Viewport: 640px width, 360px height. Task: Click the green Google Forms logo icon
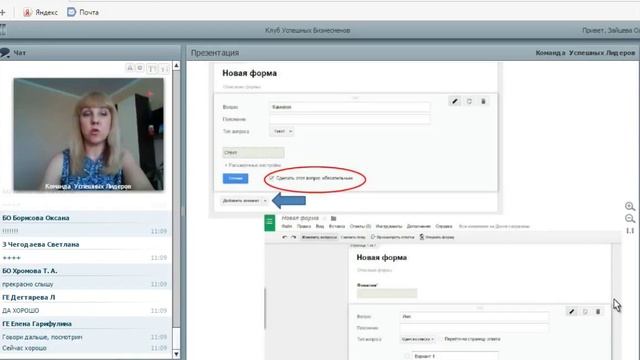point(270,222)
